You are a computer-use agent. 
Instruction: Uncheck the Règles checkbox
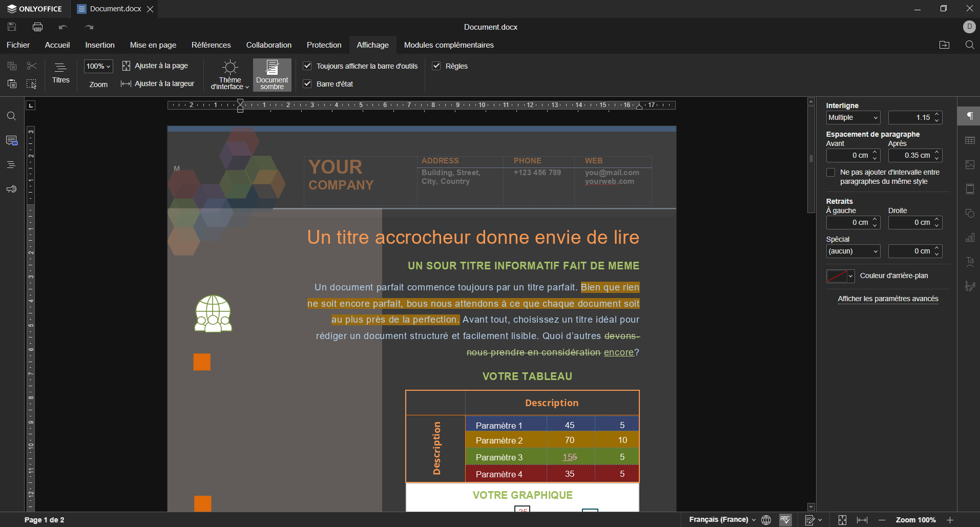point(436,66)
